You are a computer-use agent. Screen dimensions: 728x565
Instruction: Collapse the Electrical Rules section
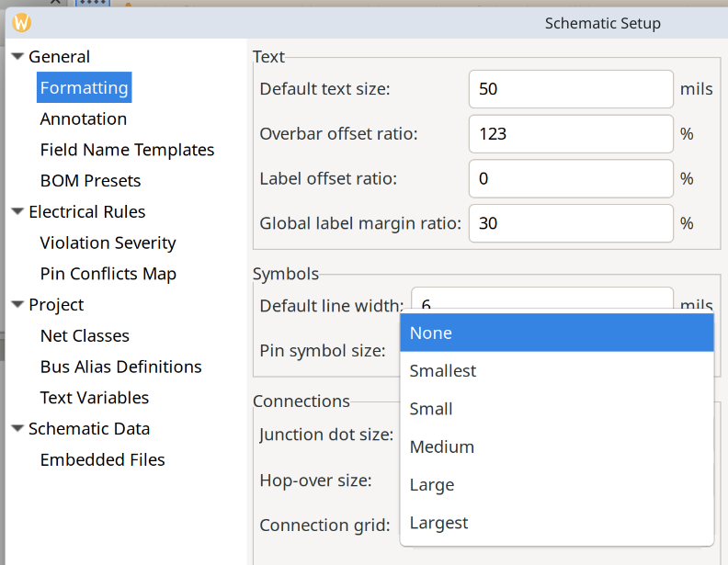point(17,212)
